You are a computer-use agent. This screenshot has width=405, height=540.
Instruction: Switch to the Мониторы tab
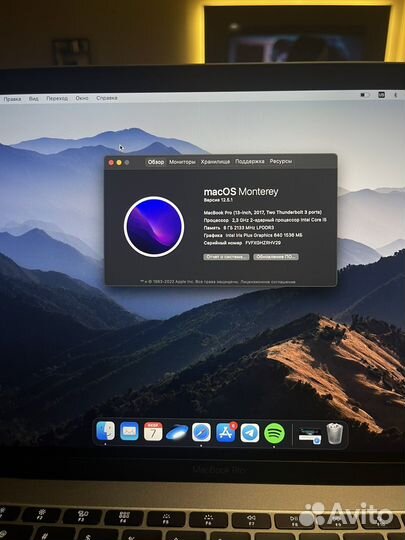pyautogui.click(x=182, y=162)
